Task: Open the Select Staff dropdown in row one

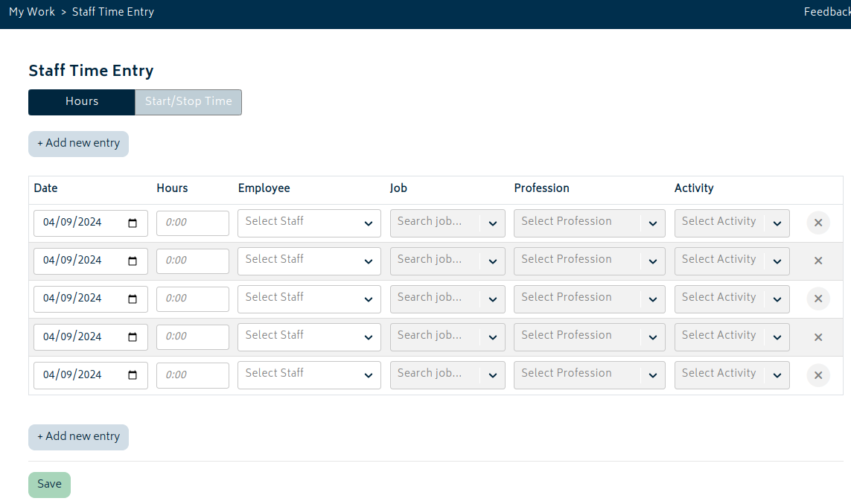Action: click(308, 223)
